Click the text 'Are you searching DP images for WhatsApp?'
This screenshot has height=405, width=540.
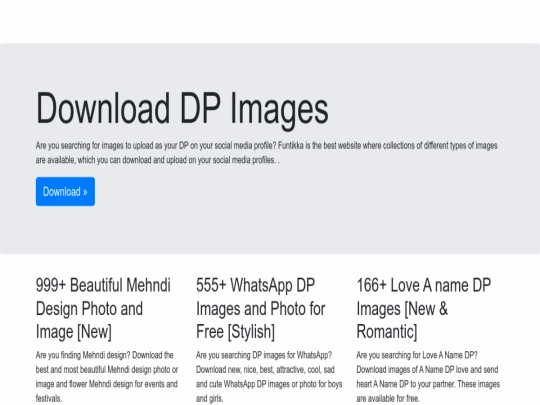[264, 355]
